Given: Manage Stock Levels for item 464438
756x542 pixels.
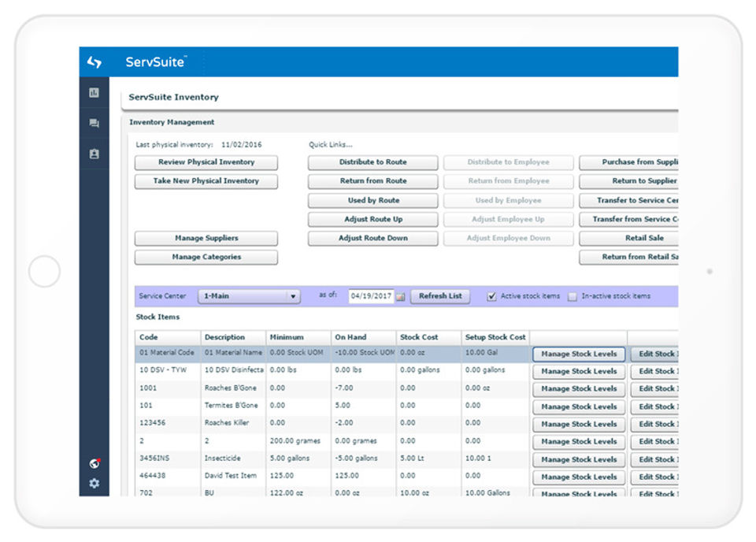Looking at the screenshot, I should coord(579,477).
